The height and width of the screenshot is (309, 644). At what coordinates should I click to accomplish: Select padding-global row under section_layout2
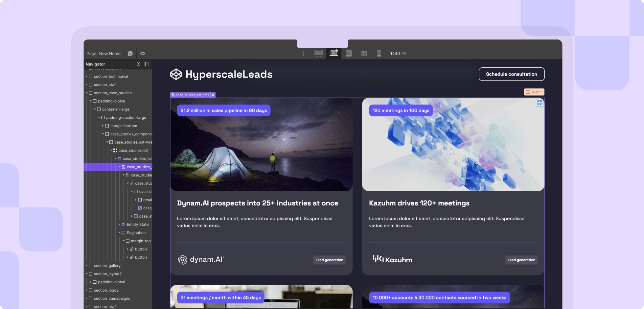coord(118,282)
